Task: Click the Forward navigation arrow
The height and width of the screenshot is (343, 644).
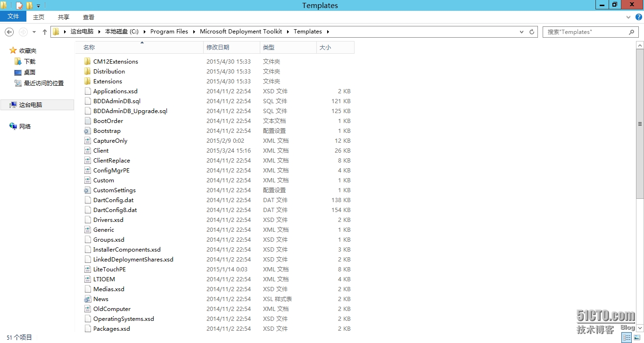Action: click(23, 32)
